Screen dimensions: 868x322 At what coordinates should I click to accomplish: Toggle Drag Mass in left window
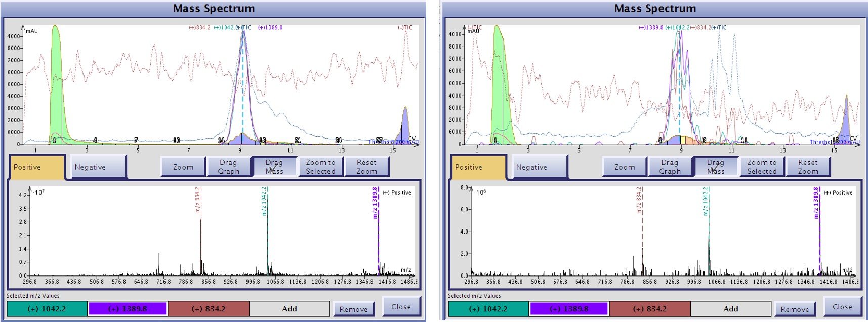point(274,167)
